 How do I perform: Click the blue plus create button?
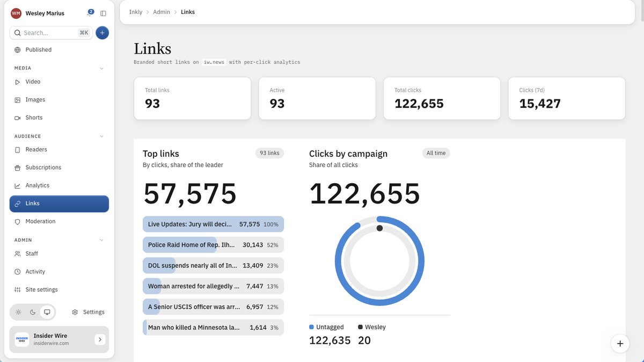pyautogui.click(x=102, y=33)
